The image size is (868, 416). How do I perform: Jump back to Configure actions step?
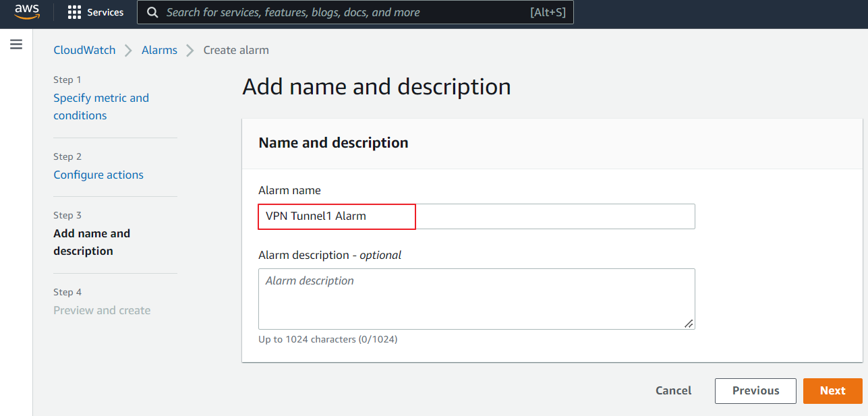pyautogui.click(x=98, y=175)
